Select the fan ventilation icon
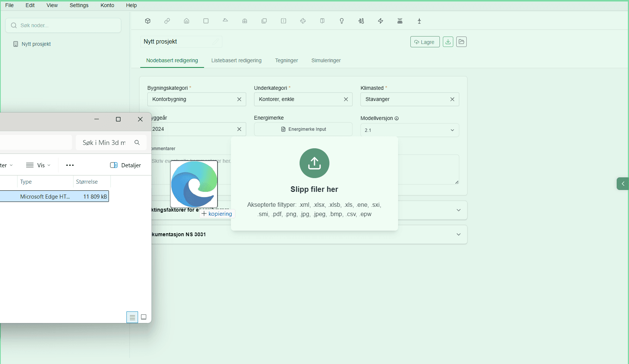The width and height of the screenshot is (629, 364). pos(303,21)
